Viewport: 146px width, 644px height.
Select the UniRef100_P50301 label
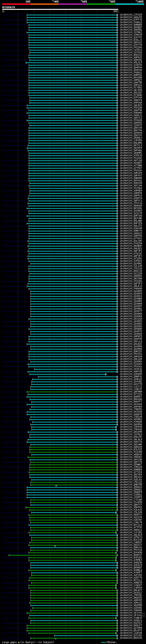(x=131, y=367)
